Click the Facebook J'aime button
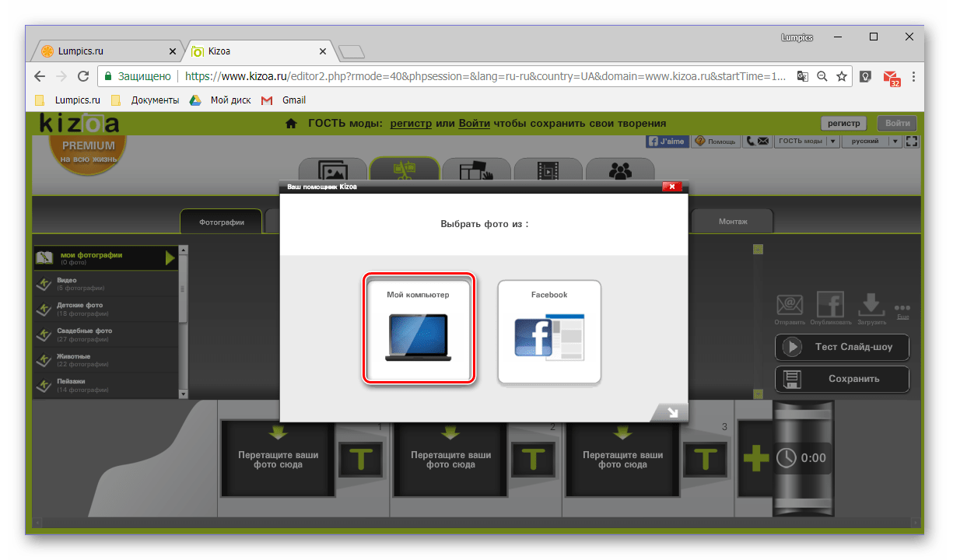This screenshot has width=953, height=560. [667, 142]
